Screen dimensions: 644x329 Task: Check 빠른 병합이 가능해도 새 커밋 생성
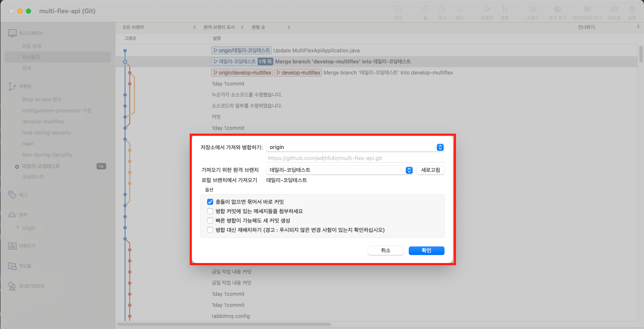coord(210,220)
